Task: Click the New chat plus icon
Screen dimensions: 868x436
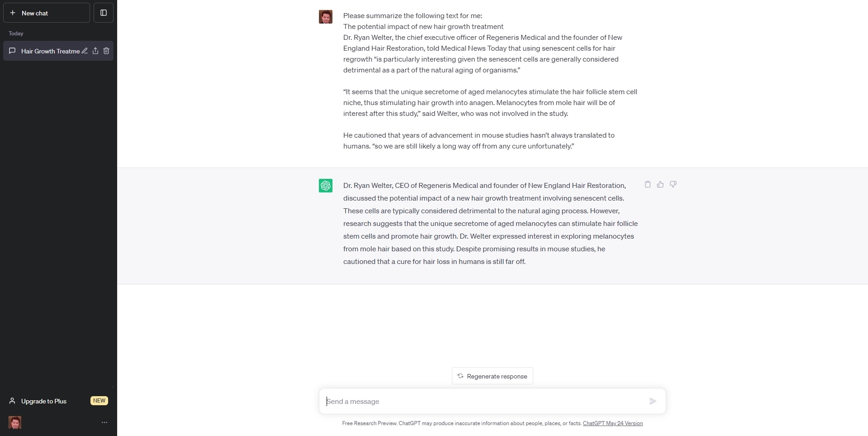Action: click(x=13, y=13)
